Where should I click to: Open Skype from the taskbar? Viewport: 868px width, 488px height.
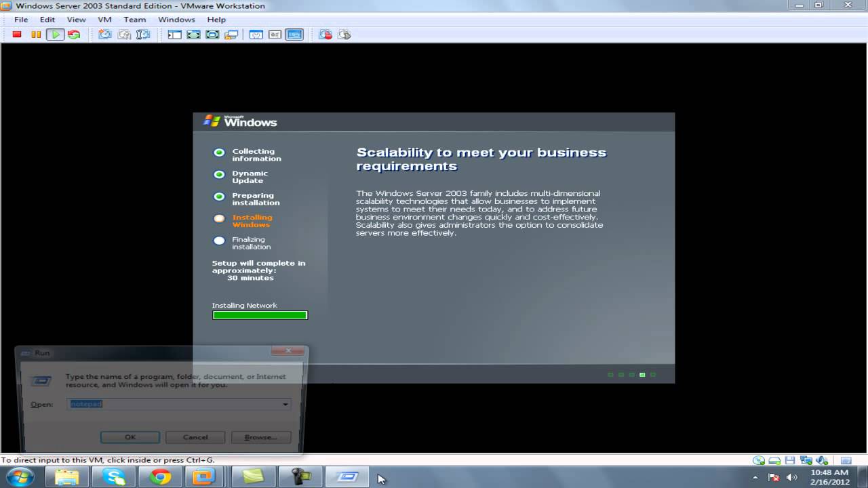[113, 477]
